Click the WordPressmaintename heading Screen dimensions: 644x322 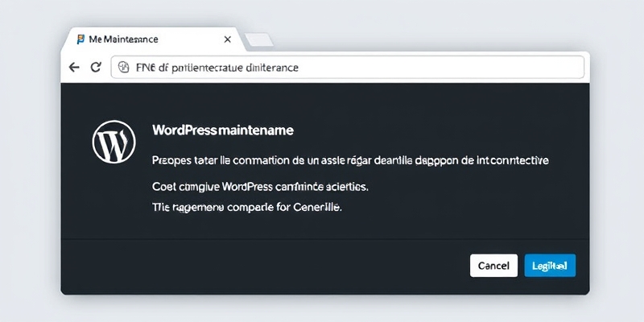[223, 130]
